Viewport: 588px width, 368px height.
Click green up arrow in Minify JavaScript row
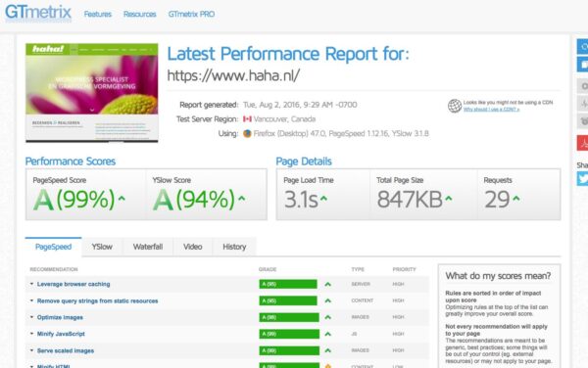pyautogui.click(x=328, y=334)
